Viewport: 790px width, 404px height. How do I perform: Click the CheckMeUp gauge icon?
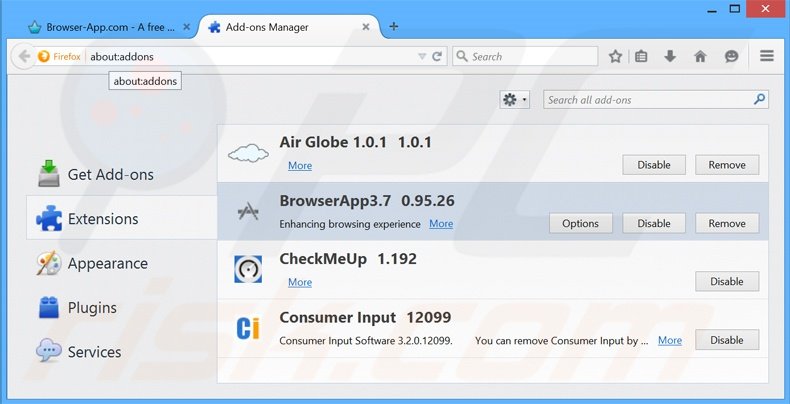tap(248, 269)
